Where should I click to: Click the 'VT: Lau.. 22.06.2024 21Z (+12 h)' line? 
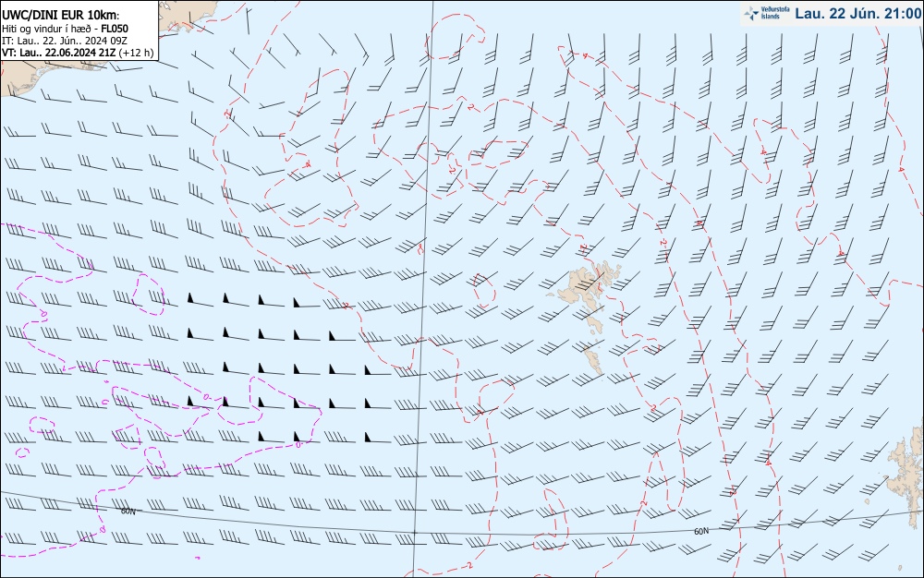[x=78, y=53]
